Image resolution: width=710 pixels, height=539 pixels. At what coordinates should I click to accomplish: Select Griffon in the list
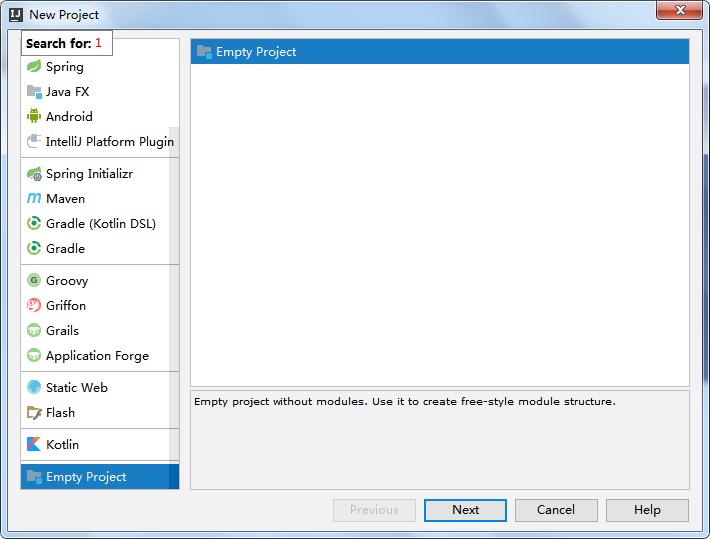coord(100,305)
